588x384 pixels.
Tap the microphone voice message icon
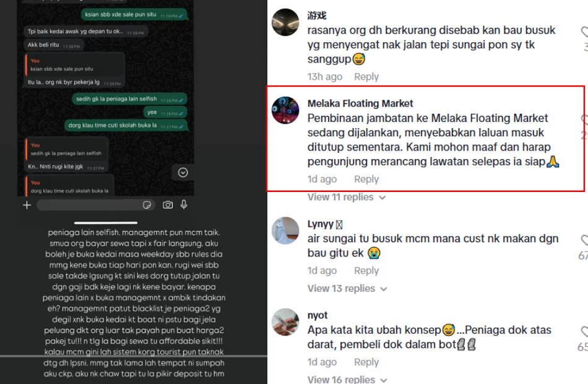[x=184, y=204]
